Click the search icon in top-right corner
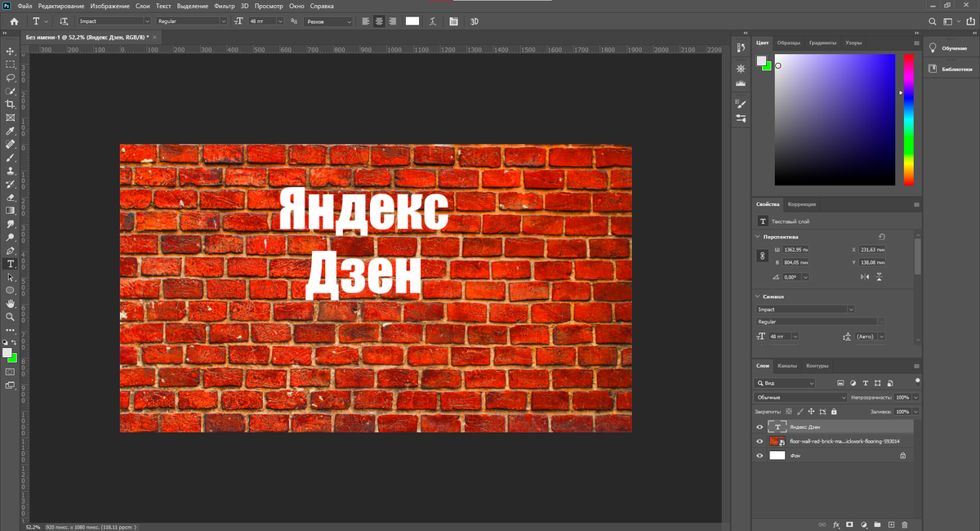Image resolution: width=980 pixels, height=531 pixels. pos(934,21)
